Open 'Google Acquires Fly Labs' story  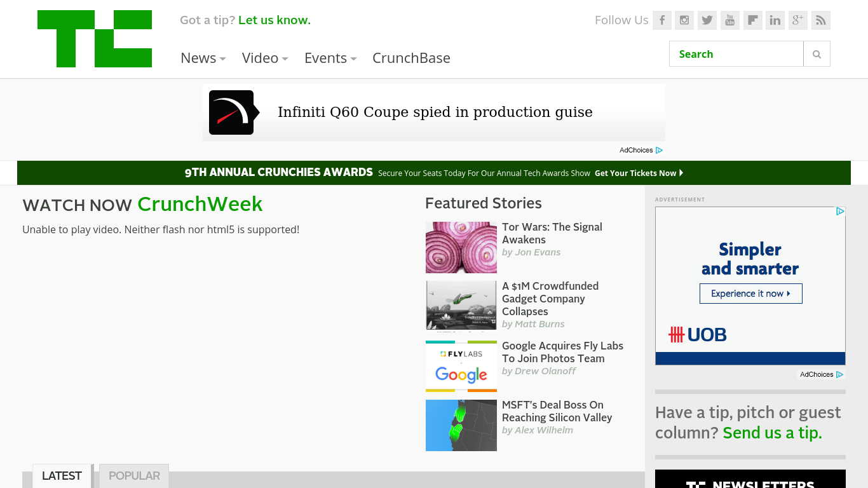click(562, 352)
